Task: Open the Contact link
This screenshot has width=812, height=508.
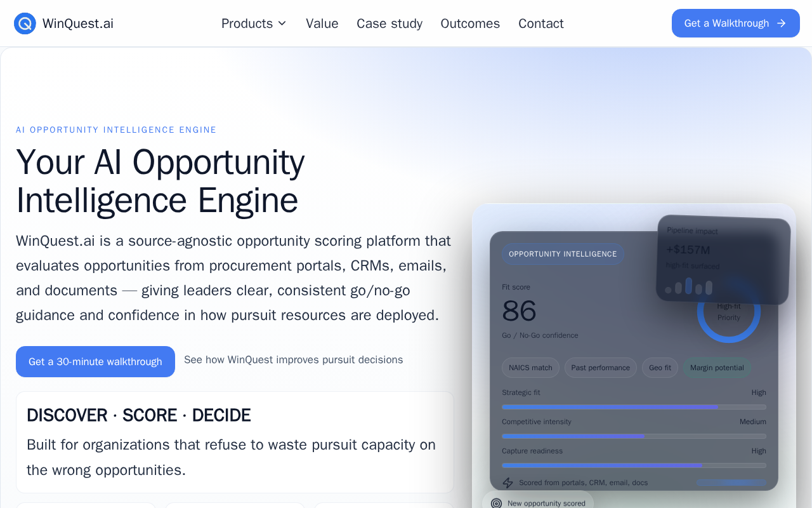Action: tap(541, 23)
